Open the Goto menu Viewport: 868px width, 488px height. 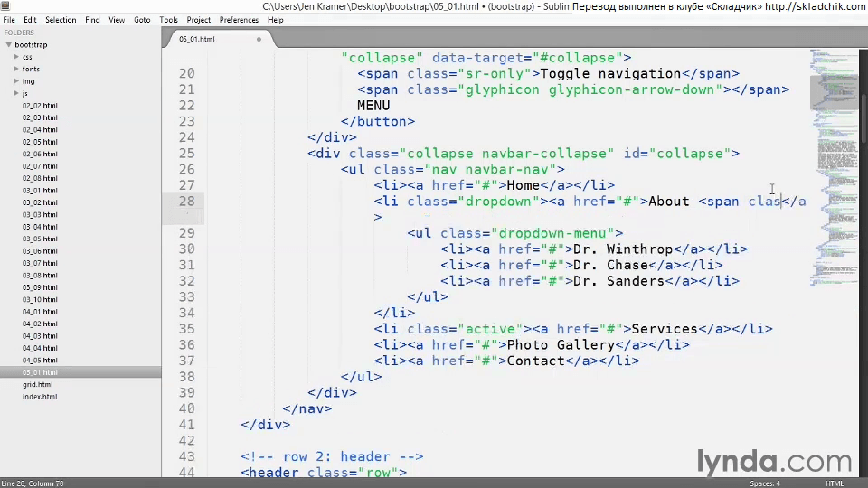click(142, 19)
